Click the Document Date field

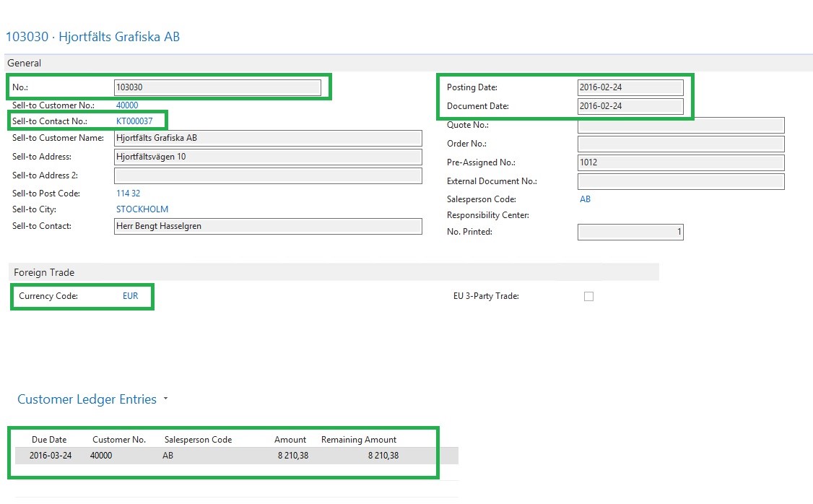tap(630, 106)
